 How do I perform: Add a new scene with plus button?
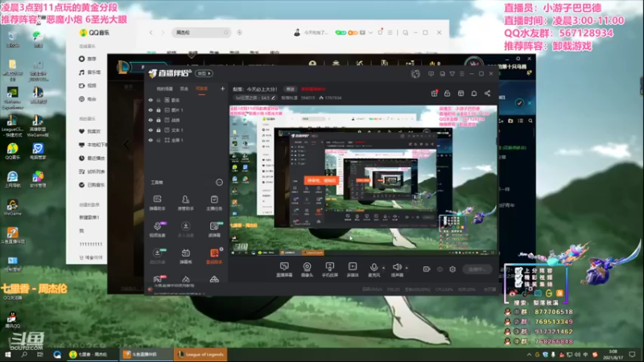223,88
